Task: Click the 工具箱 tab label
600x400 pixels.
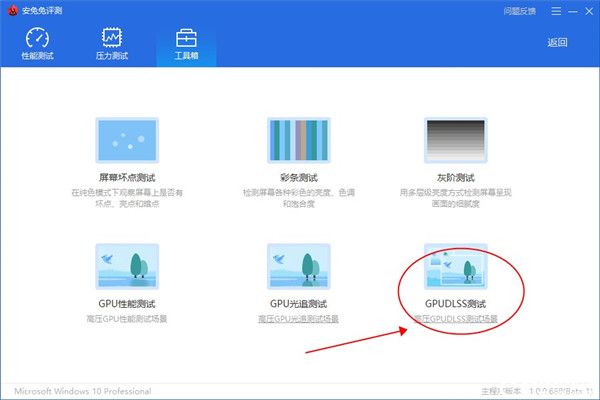Action: point(186,56)
